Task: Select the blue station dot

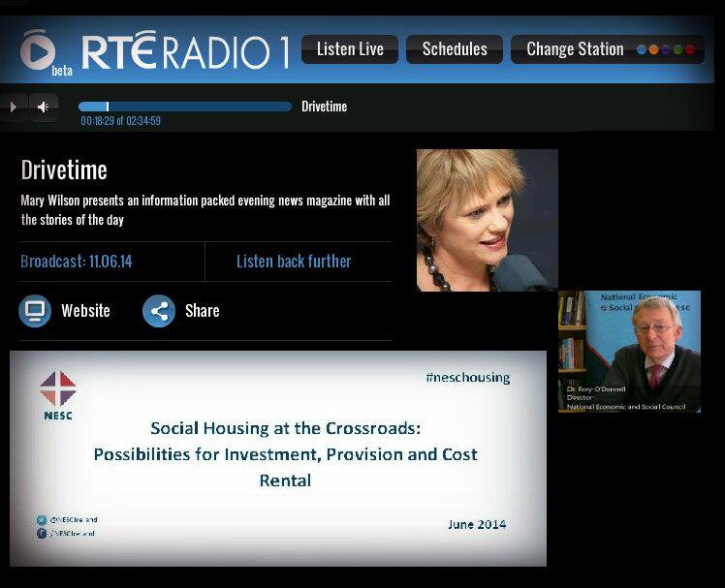Action: pyautogui.click(x=642, y=49)
